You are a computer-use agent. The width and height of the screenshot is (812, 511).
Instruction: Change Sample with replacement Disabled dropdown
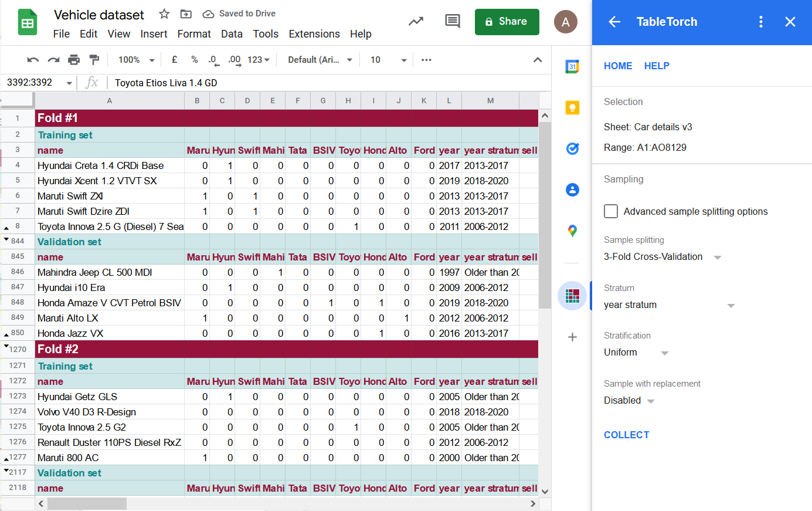(x=629, y=401)
